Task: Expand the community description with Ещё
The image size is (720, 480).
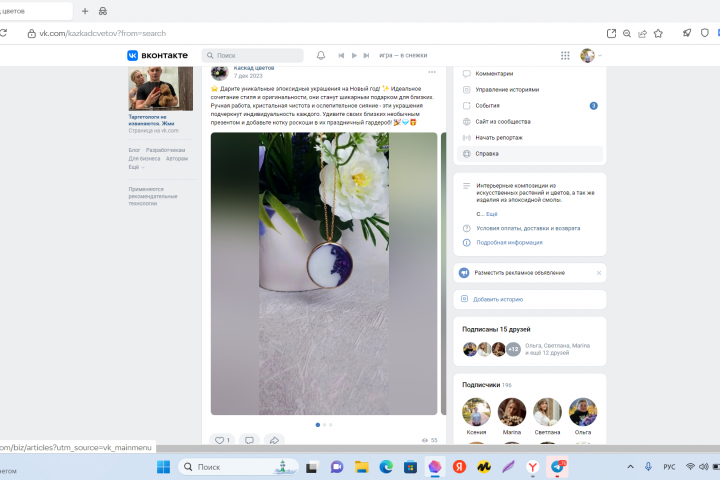Action: [x=492, y=214]
